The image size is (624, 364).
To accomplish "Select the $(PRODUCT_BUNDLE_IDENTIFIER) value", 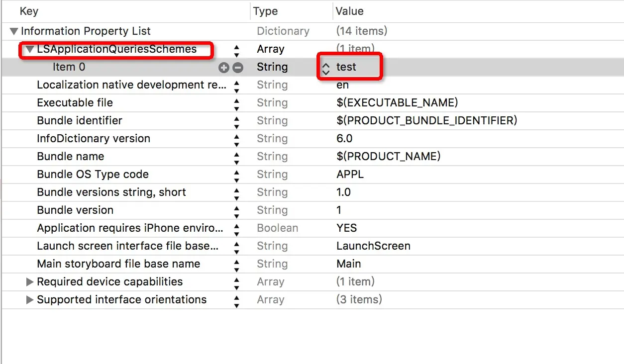I will click(427, 121).
